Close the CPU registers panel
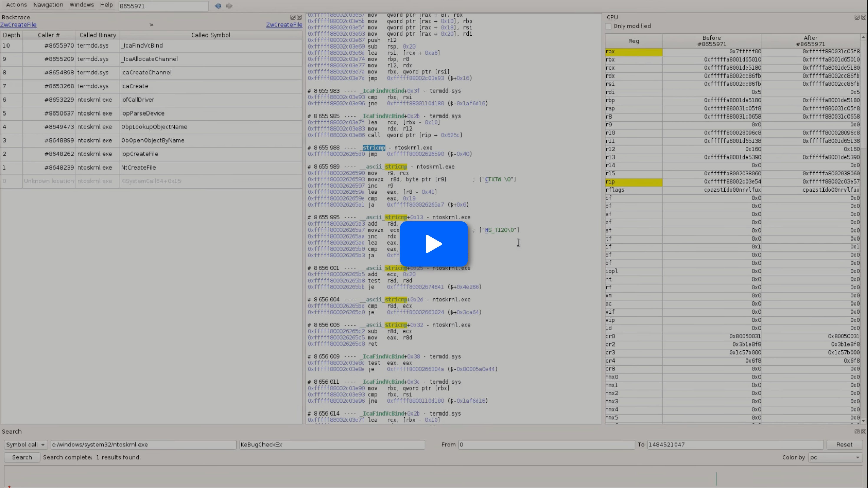The image size is (868, 488). [863, 17]
